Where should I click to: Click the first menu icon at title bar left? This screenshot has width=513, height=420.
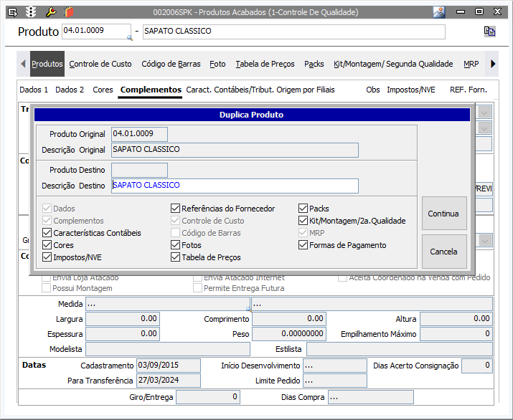coord(12,11)
